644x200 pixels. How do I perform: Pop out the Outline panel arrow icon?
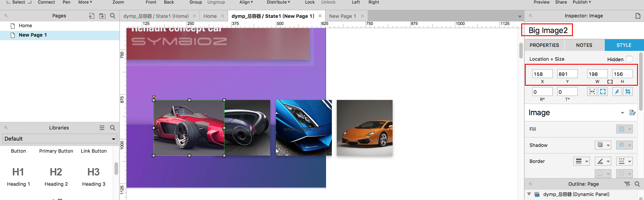(x=530, y=184)
